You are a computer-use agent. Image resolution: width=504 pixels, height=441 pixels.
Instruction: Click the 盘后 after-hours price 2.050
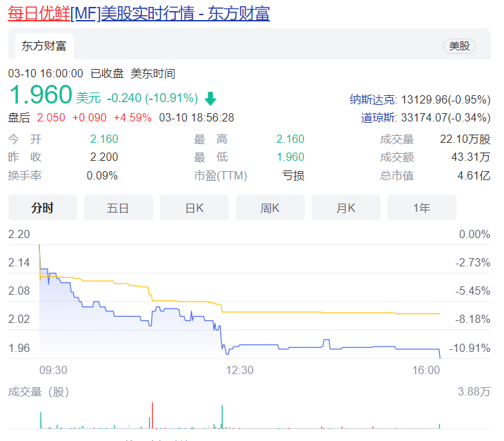click(x=51, y=117)
